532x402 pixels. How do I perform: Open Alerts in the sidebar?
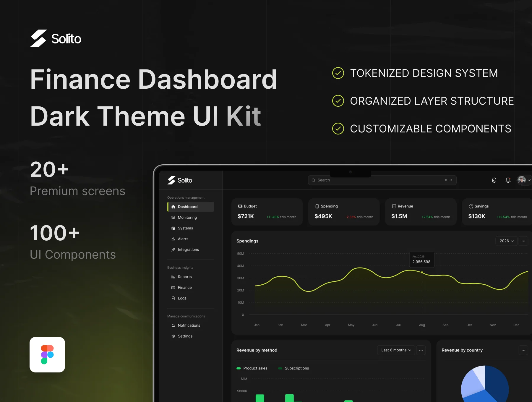point(191,239)
